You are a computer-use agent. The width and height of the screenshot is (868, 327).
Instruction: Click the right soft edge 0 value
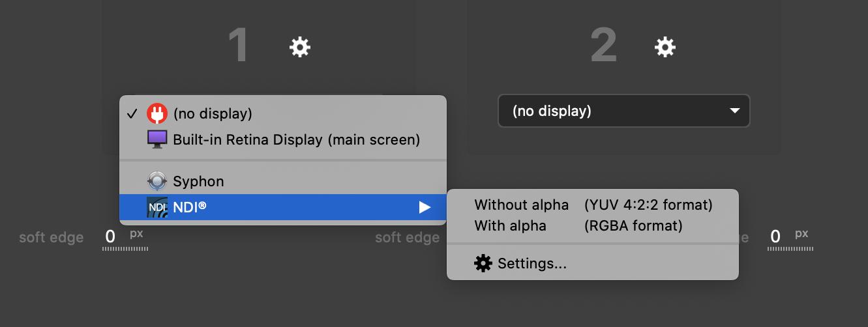click(x=775, y=236)
